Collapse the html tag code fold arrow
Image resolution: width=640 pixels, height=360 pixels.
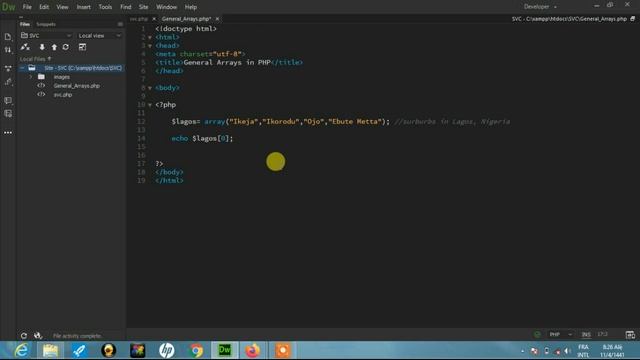(x=150, y=38)
